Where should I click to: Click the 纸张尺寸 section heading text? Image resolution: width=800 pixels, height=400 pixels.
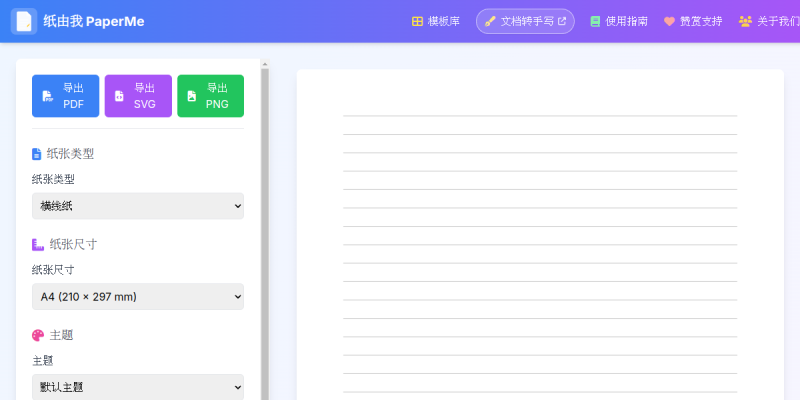[x=73, y=245]
